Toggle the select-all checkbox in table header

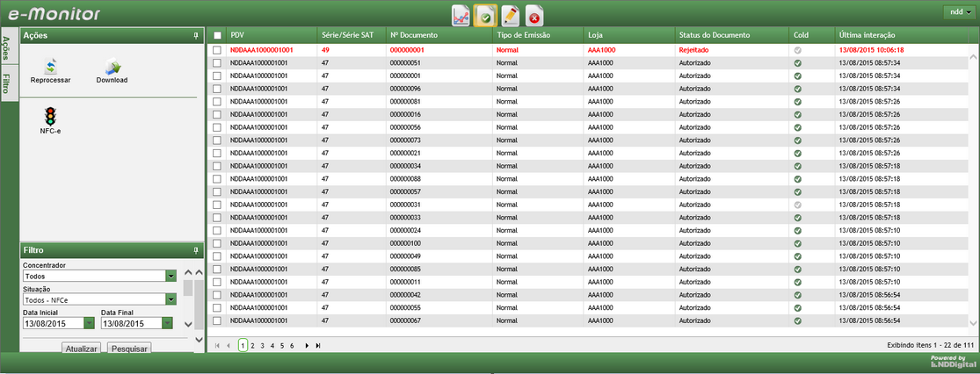pyautogui.click(x=217, y=35)
